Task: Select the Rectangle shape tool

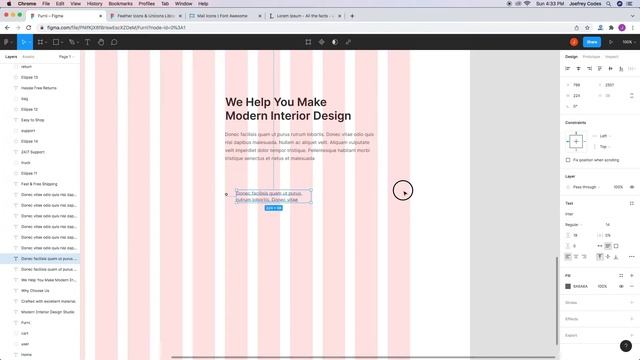Action: coord(56,42)
